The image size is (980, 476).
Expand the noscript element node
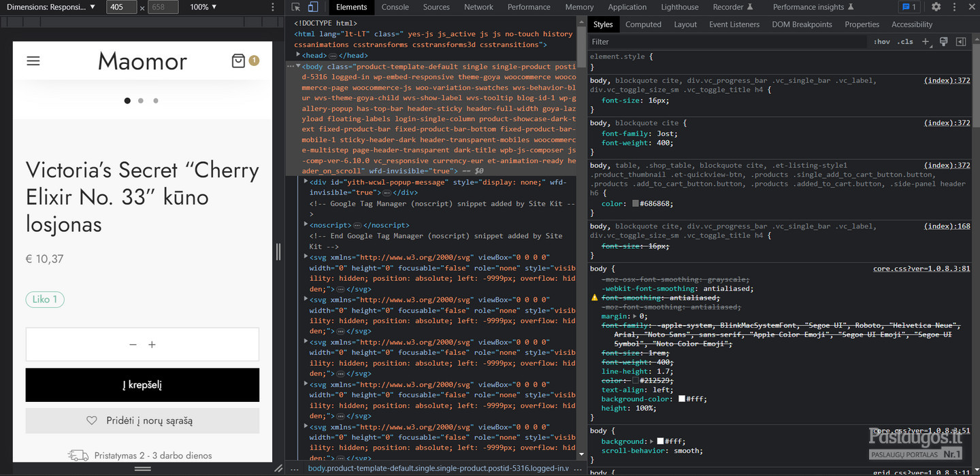(x=306, y=224)
